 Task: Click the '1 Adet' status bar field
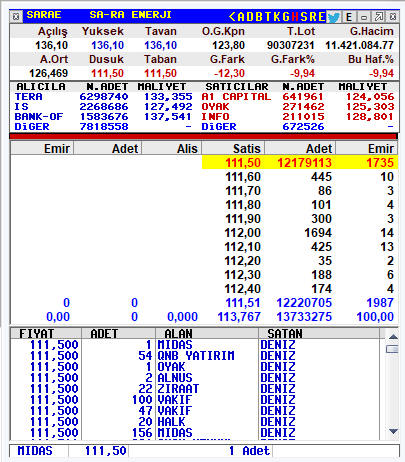[249, 451]
